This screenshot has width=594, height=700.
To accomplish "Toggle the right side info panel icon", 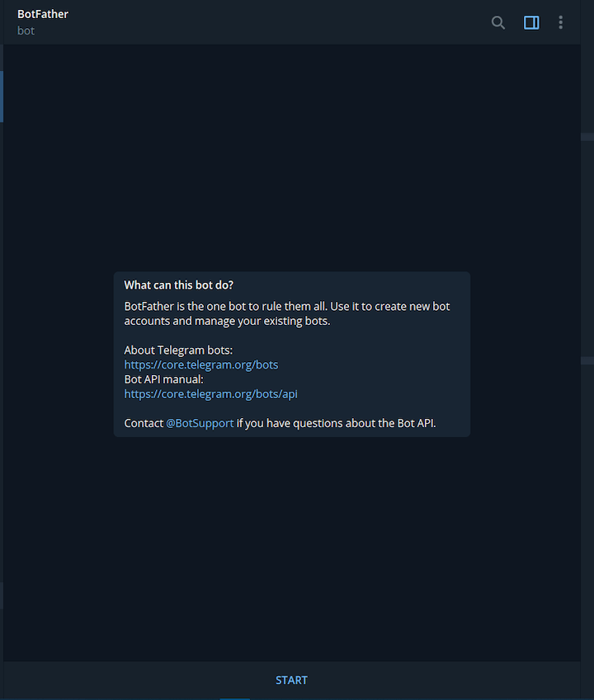I will pyautogui.click(x=531, y=22).
